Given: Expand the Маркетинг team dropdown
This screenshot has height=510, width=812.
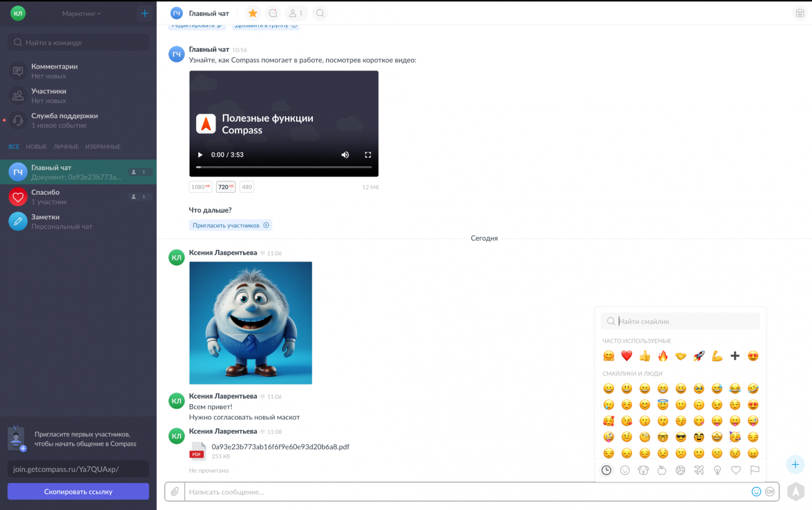Looking at the screenshot, I should (x=81, y=14).
